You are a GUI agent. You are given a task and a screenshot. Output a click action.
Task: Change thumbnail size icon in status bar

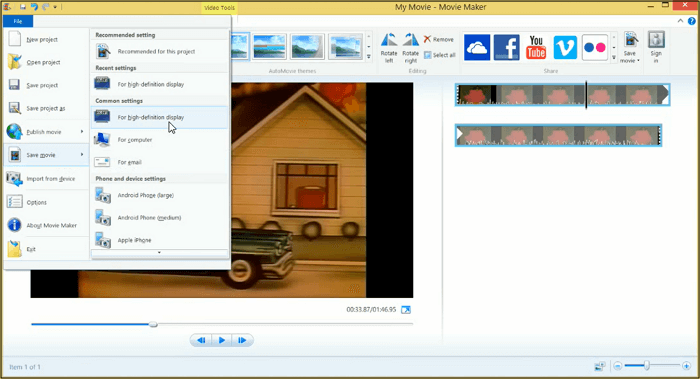(x=600, y=367)
